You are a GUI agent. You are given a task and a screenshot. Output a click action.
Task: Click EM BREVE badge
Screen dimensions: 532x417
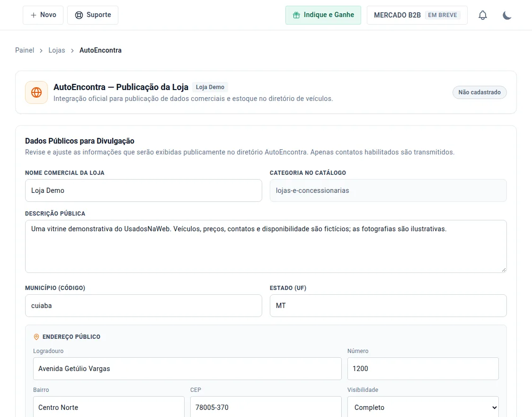tap(443, 15)
